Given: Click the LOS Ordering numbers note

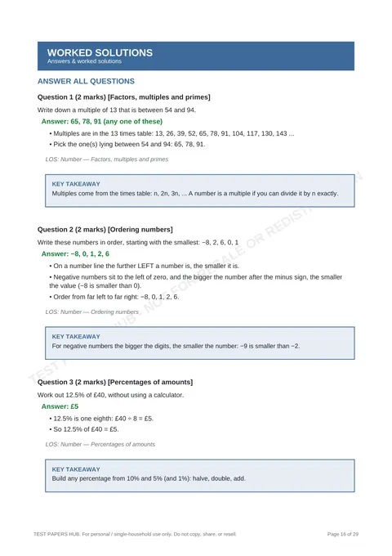Looking at the screenshot, I should 92,312.
